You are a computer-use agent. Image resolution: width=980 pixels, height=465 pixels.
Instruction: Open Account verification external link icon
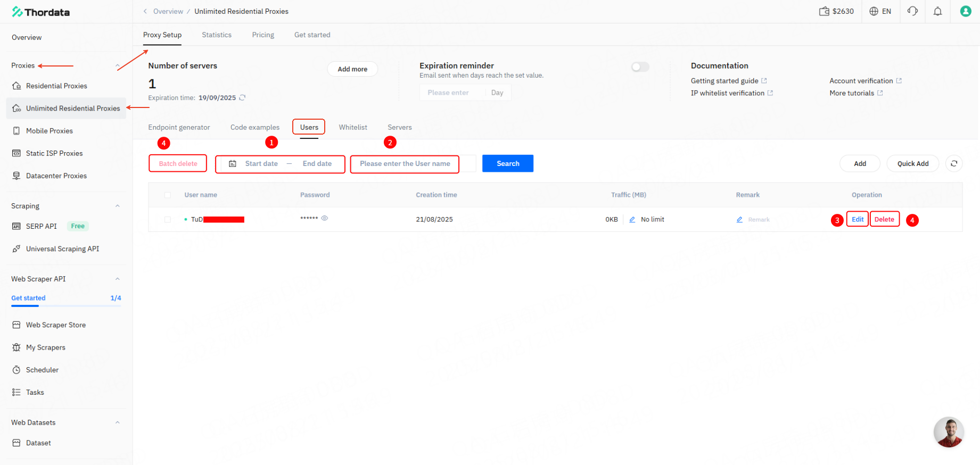tap(899, 81)
